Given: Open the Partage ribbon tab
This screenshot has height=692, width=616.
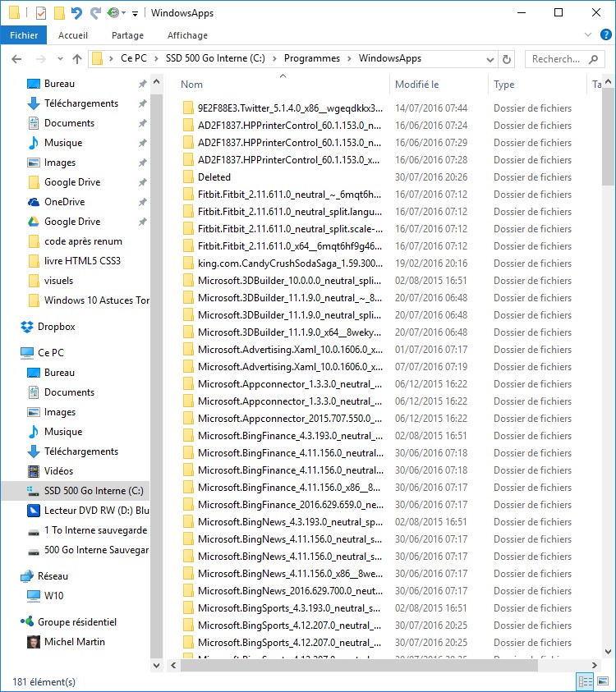Looking at the screenshot, I should pos(127,35).
